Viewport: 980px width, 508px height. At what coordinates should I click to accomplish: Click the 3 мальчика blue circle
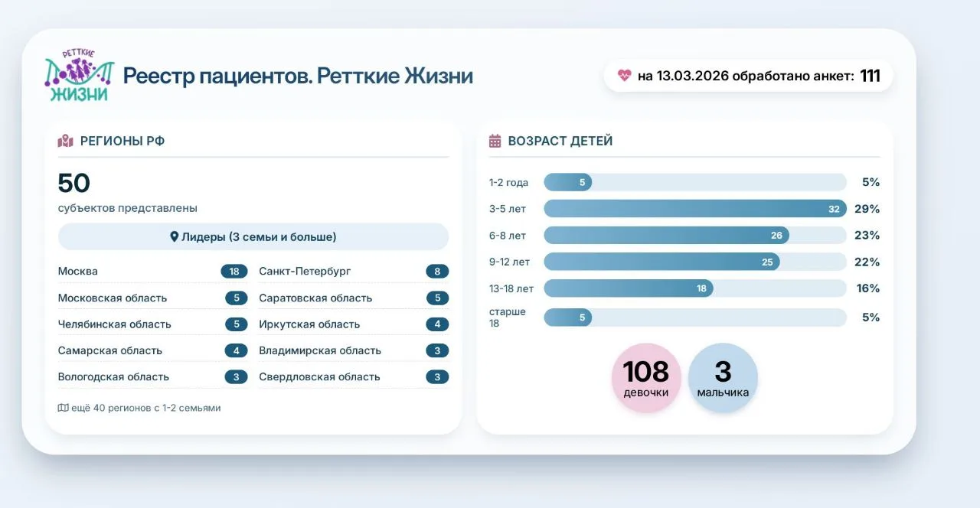click(x=723, y=378)
